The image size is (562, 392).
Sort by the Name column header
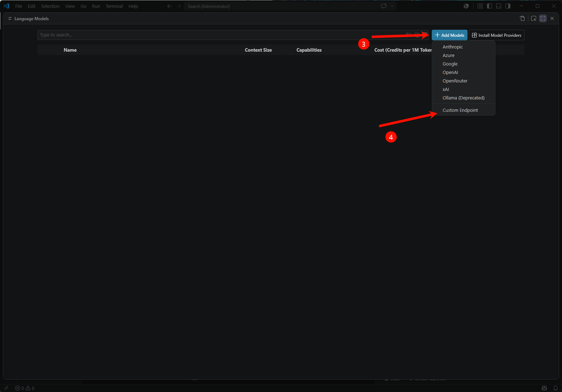(x=70, y=50)
